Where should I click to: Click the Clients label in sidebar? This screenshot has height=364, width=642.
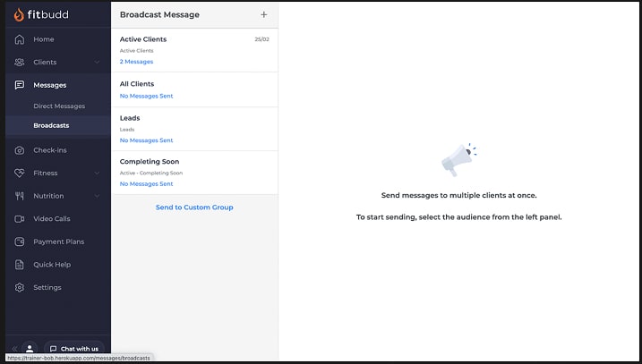pos(45,63)
